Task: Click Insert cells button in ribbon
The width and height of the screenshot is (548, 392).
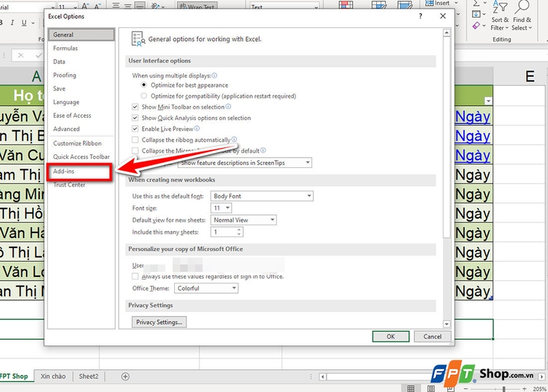Action: tap(438, 3)
